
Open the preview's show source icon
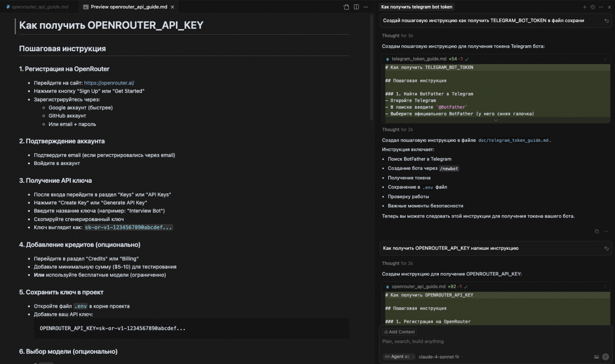tap(346, 7)
